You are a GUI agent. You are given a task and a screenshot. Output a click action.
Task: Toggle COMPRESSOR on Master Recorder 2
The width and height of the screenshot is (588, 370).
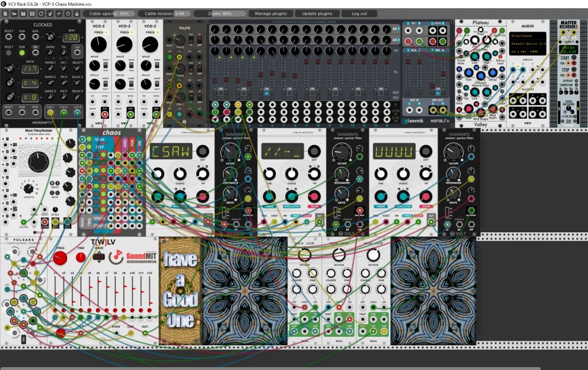575,85
